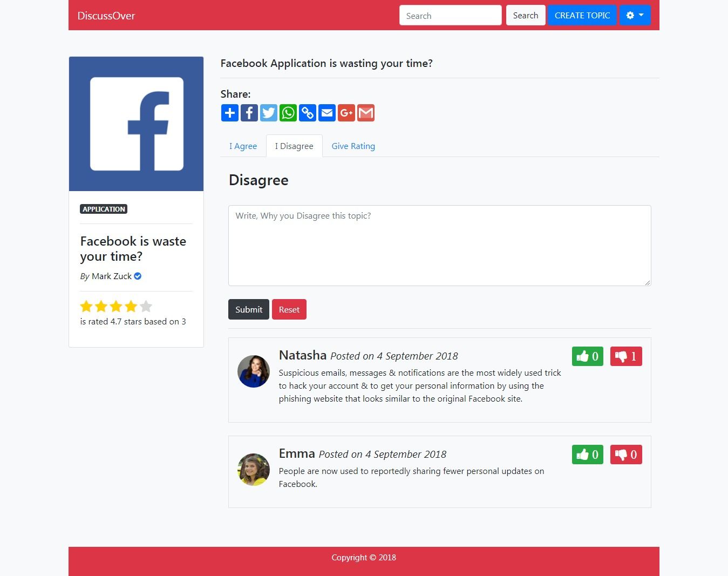Click the first rating star
This screenshot has width=728, height=576.
(86, 307)
